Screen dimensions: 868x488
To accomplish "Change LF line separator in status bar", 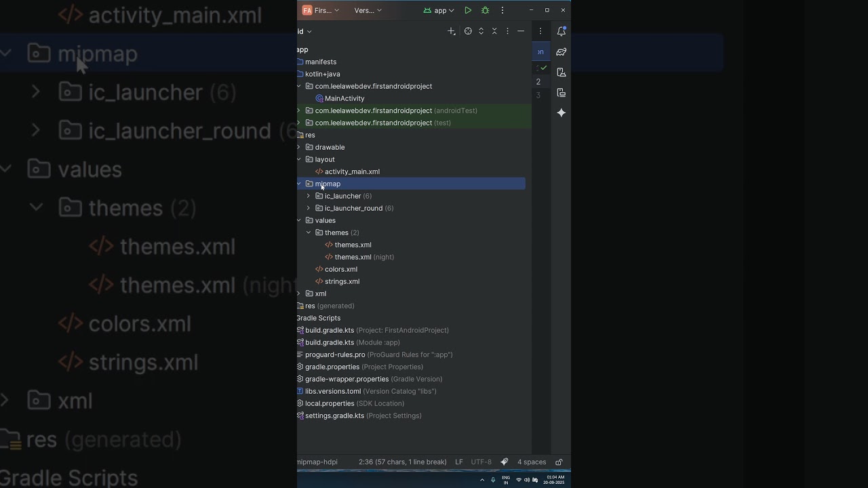I will pos(459,462).
